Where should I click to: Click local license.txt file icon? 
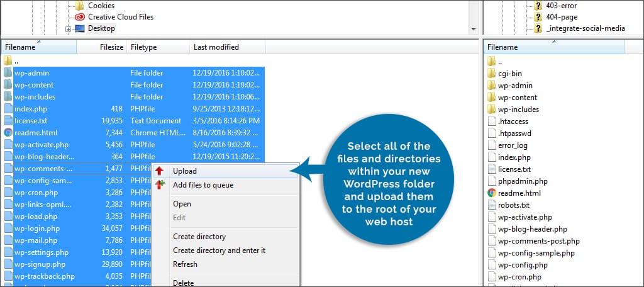pyautogui.click(x=8, y=120)
